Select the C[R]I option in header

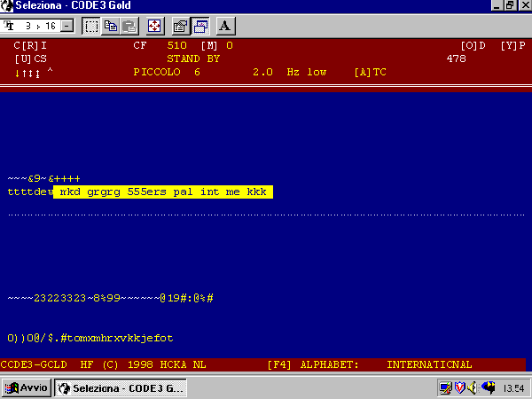[x=31, y=44]
